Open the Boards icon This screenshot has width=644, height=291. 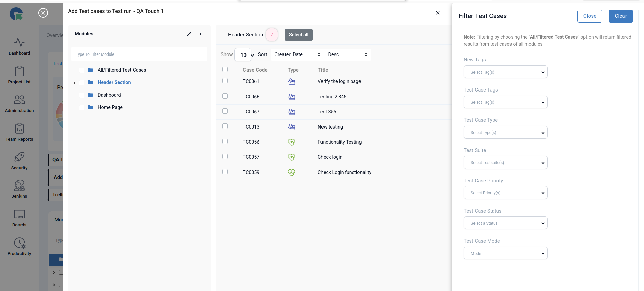tap(19, 214)
